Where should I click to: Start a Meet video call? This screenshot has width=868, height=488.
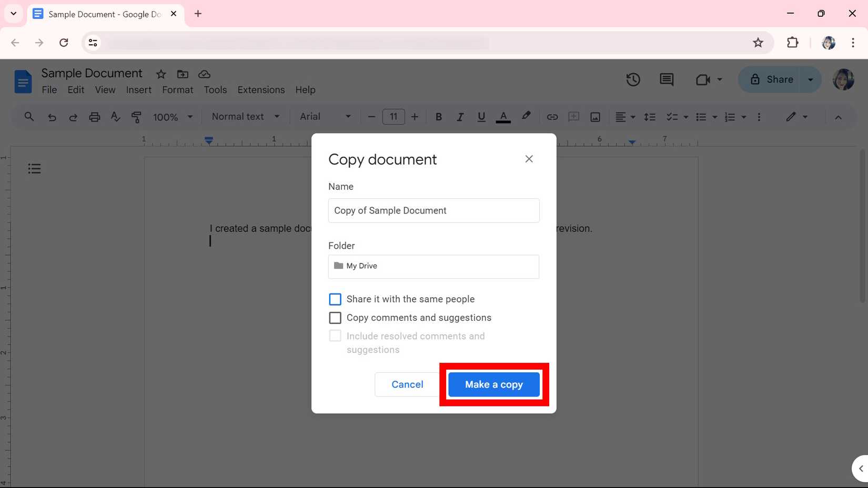[703, 79]
